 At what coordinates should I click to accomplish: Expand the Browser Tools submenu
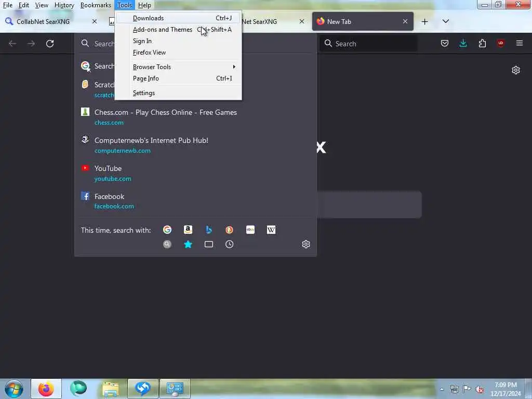[x=178, y=67]
